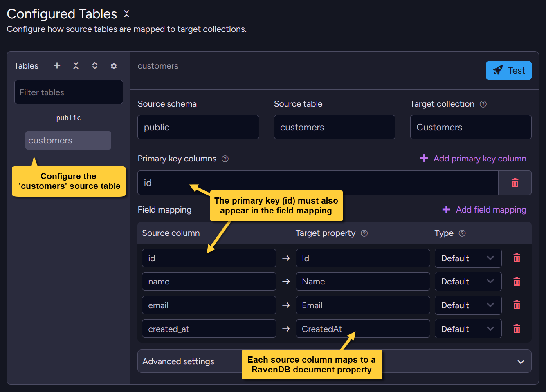Edit target property CreatedAt field

coord(363,329)
